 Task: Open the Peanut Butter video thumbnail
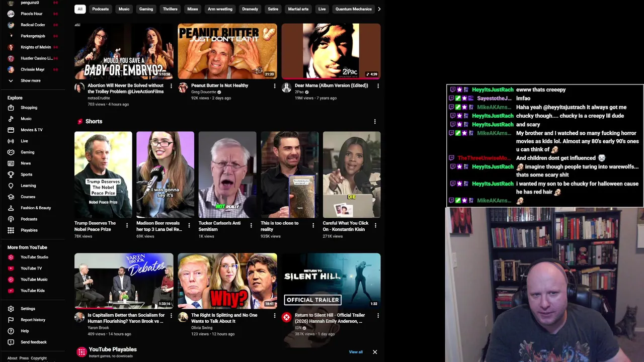pos(227,51)
